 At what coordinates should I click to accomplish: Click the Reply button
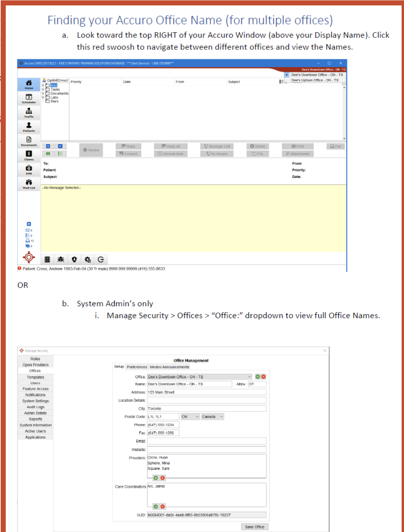pos(129,146)
